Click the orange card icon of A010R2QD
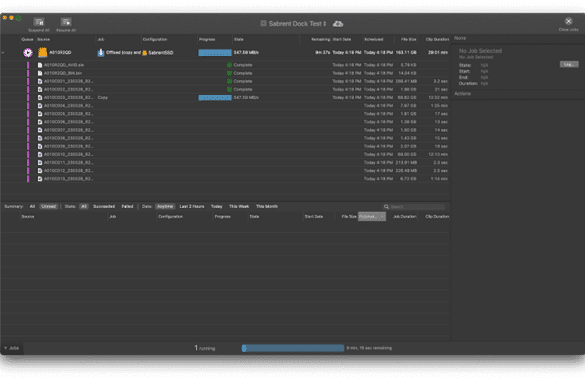The width and height of the screenshot is (585, 380). pos(43,53)
